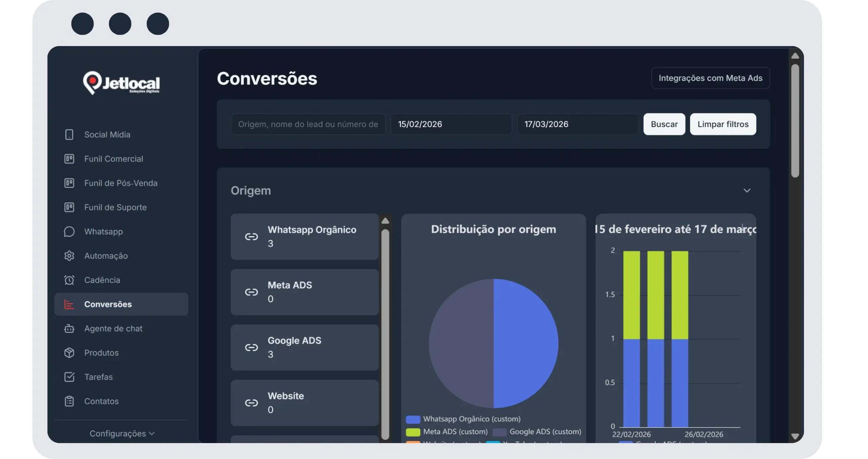Open the Contatos page
This screenshot has width=868, height=459.
pos(121,401)
